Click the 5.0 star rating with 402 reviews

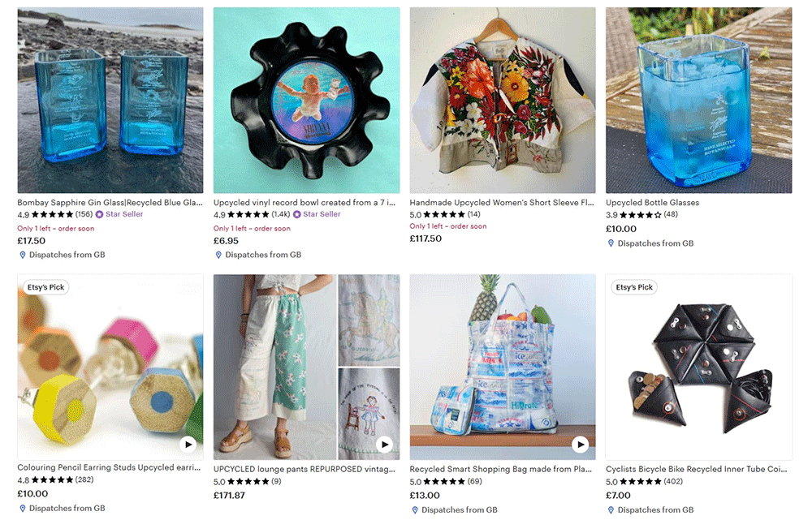(x=644, y=481)
